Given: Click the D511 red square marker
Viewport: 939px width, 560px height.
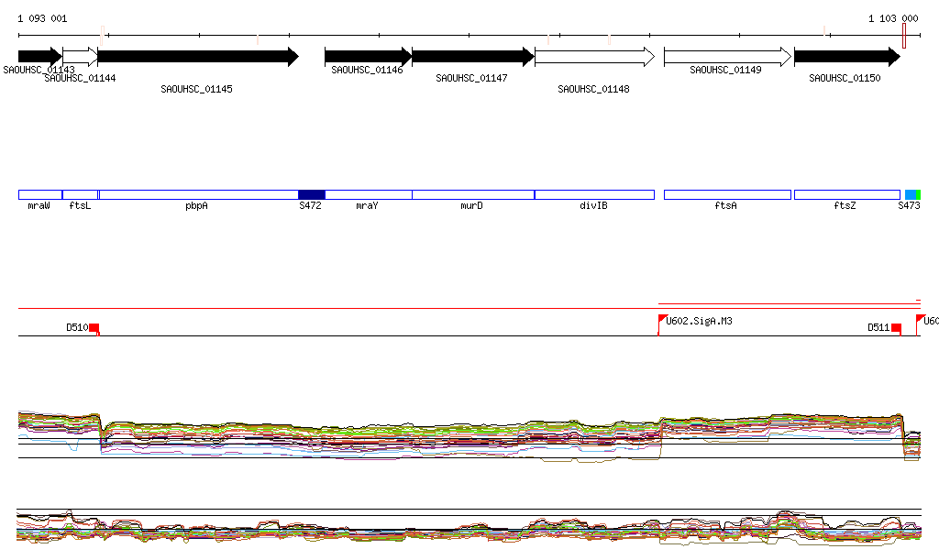Looking at the screenshot, I should click(x=896, y=327).
